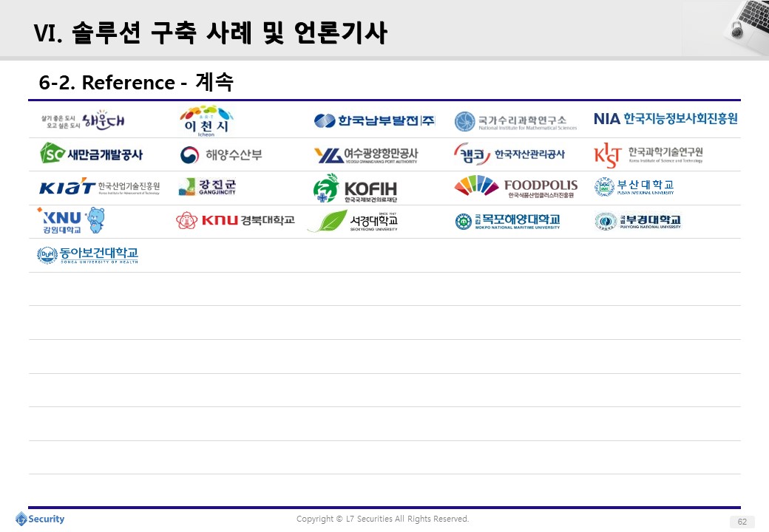Image resolution: width=769 pixels, height=532 pixels.
Task: Select the 여수광양항만공사 logo
Action: [x=366, y=155]
